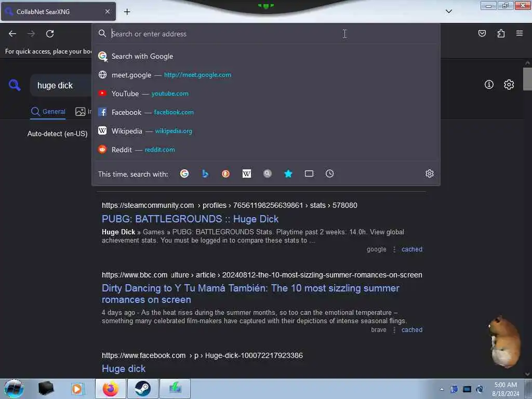
Task: Click the hamster desktop pet
Action: tap(504, 342)
